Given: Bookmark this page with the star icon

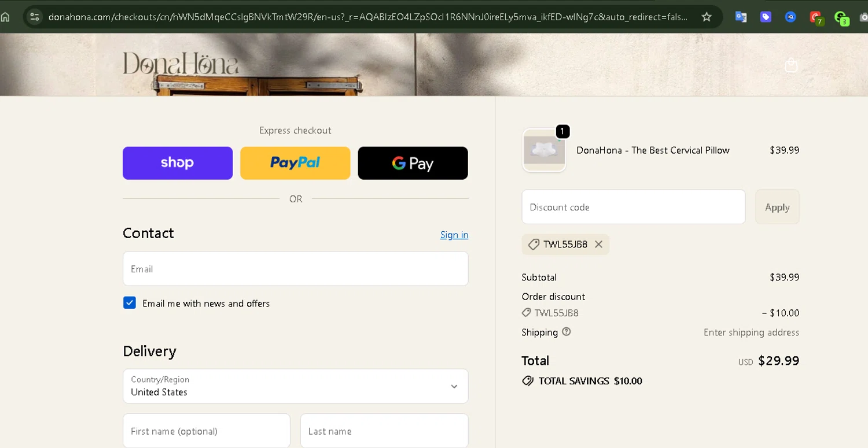Looking at the screenshot, I should coord(707,17).
